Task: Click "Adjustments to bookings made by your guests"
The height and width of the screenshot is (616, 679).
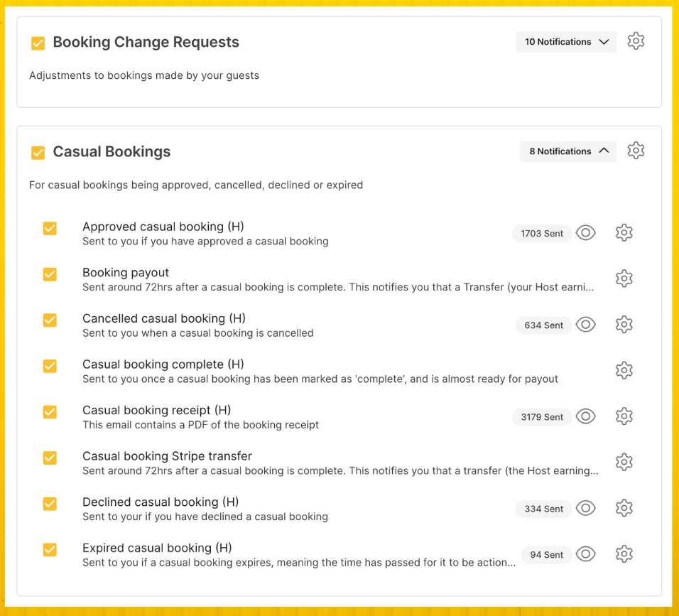Action: pos(144,75)
